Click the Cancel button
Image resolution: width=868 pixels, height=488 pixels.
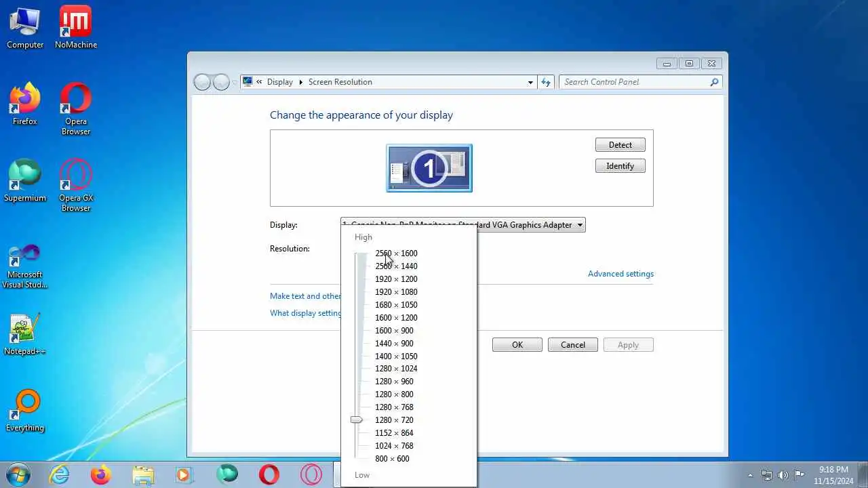click(x=573, y=345)
